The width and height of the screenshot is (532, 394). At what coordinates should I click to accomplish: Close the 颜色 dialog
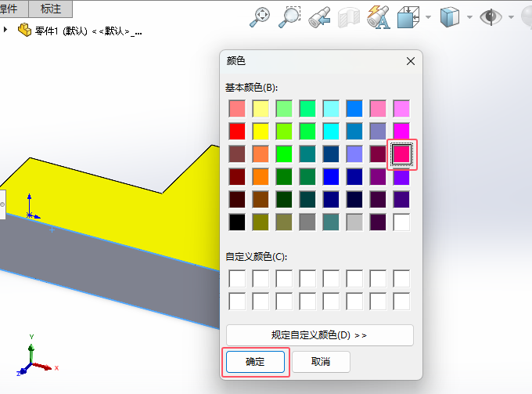tap(411, 61)
